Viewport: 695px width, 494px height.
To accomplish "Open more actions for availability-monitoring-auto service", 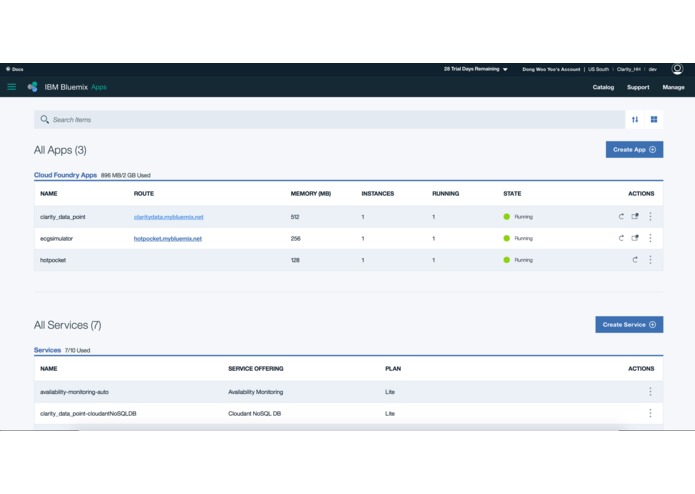I will [x=650, y=392].
